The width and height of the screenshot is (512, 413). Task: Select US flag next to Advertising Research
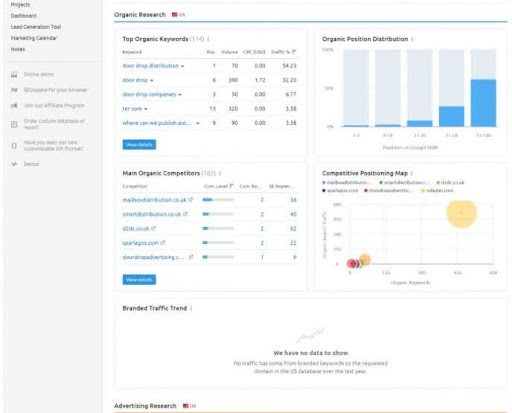186,406
